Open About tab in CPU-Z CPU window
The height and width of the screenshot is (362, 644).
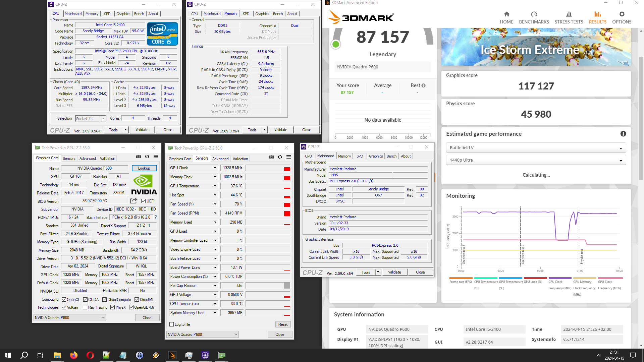153,14
